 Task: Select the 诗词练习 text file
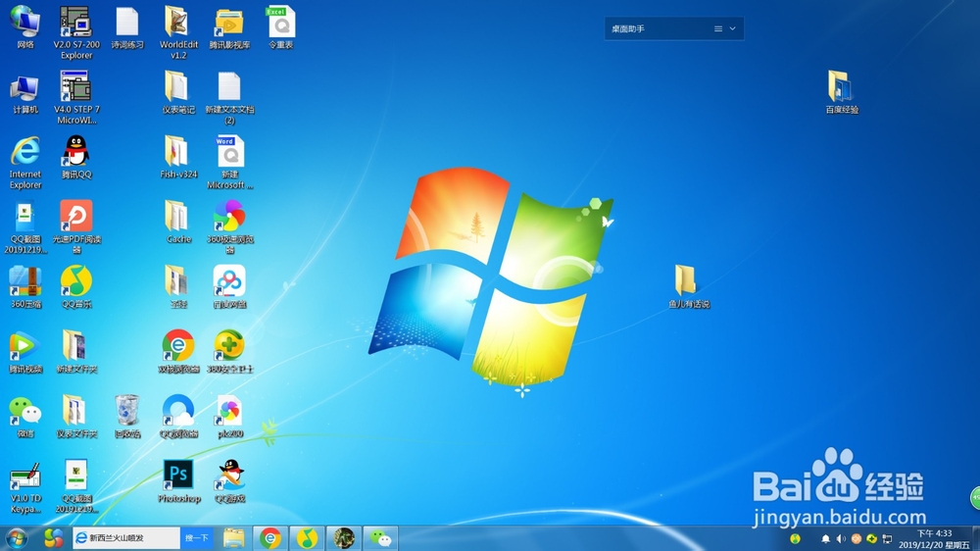(x=127, y=28)
